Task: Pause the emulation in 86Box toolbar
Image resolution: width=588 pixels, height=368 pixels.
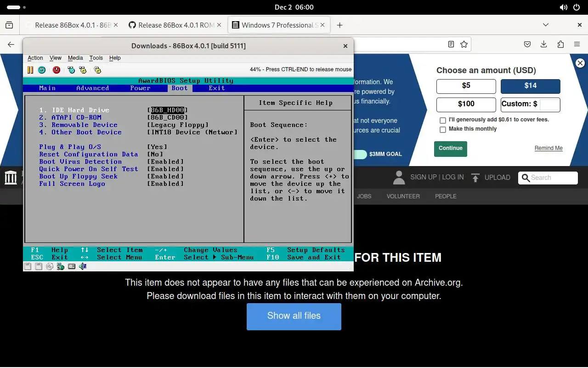Action: (30, 70)
